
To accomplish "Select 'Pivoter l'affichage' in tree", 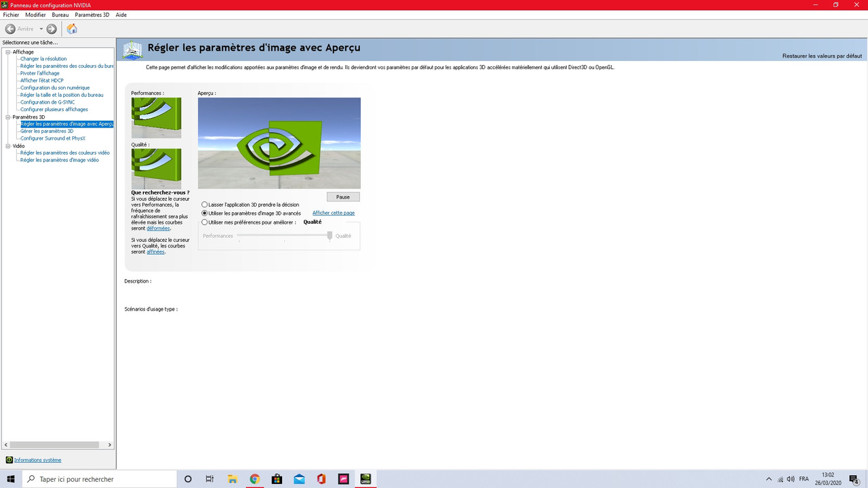I will pyautogui.click(x=40, y=73).
